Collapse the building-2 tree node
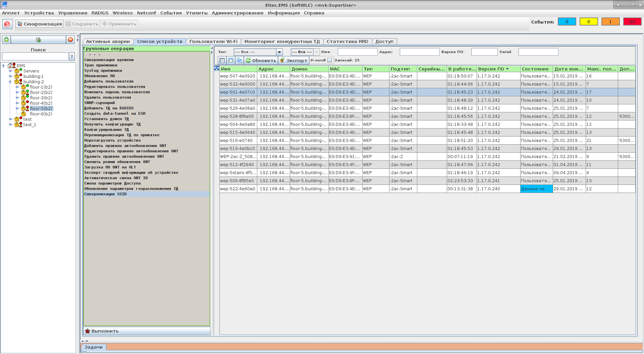This screenshot has height=354, width=644. tap(10, 82)
